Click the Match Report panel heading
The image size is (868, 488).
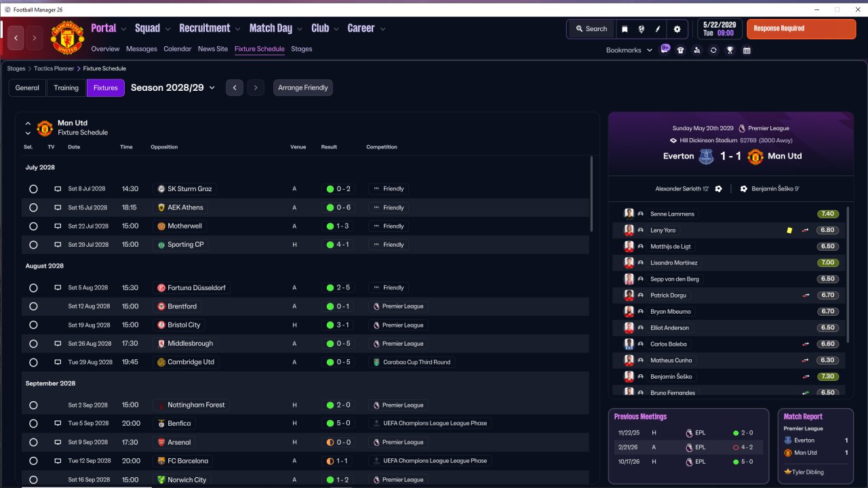pos(803,417)
